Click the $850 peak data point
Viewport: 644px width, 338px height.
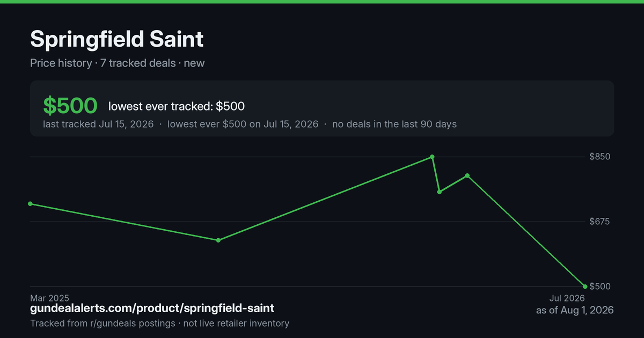(432, 157)
